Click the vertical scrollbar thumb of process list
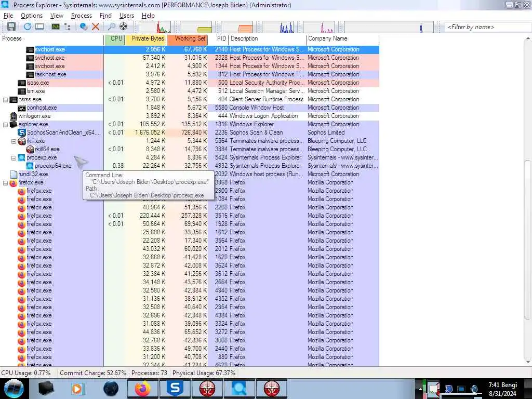 pyautogui.click(x=527, y=239)
